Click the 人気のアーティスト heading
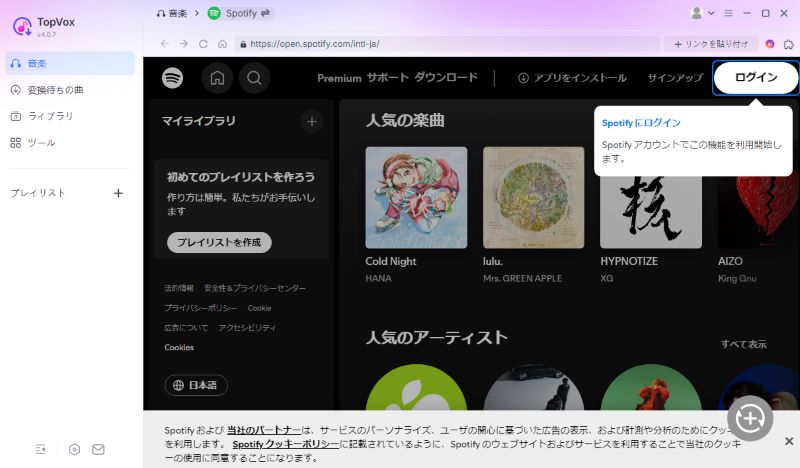800x468 pixels. [x=437, y=337]
